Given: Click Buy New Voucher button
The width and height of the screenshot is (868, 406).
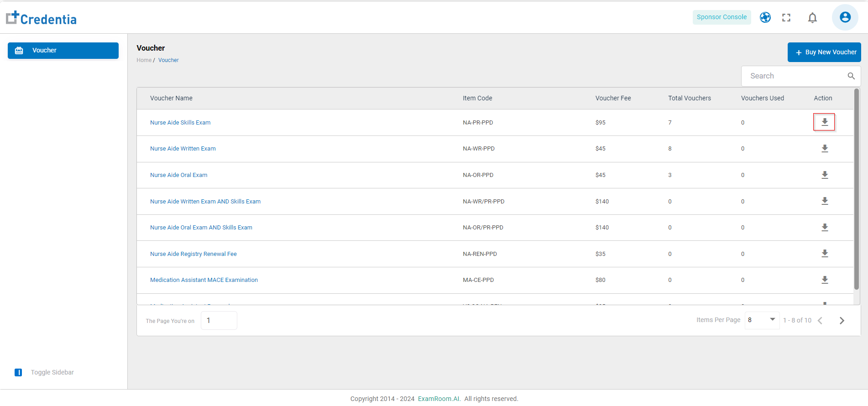Looking at the screenshot, I should point(824,52).
